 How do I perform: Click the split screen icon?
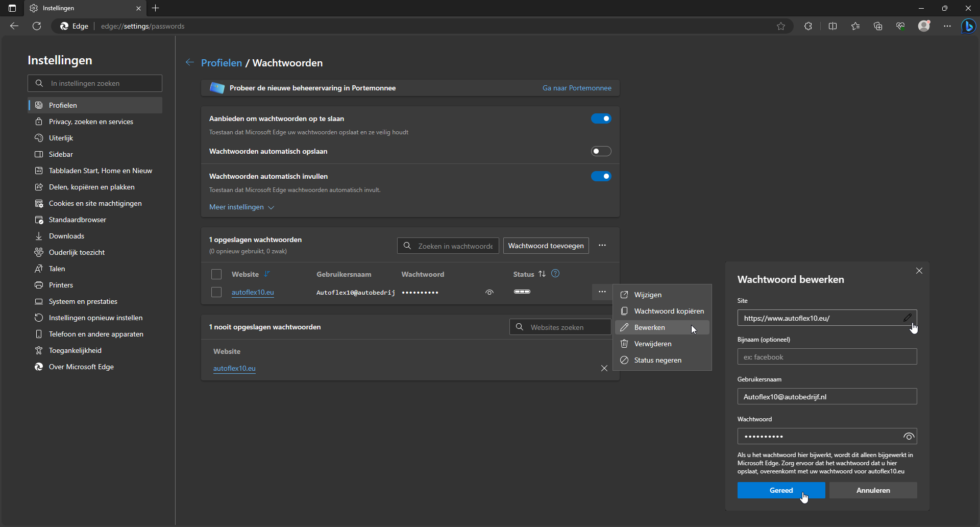tap(832, 26)
